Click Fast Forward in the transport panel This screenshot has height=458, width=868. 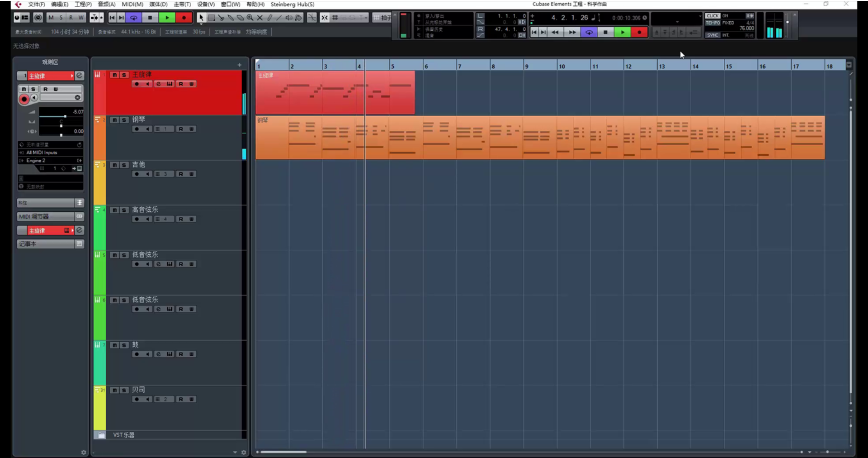pos(572,32)
